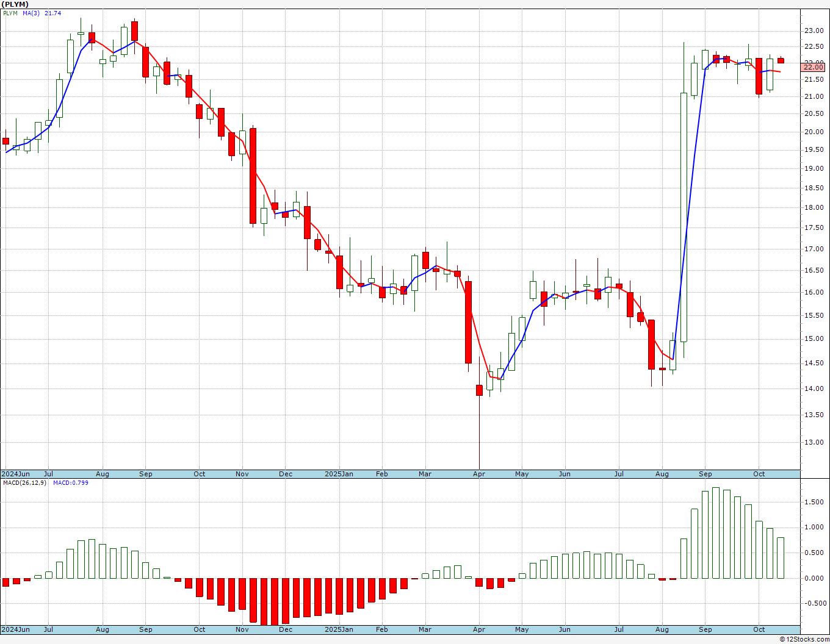The height and width of the screenshot is (644, 830).
Task: Click the 14.00 price axis label
Action: (814, 388)
